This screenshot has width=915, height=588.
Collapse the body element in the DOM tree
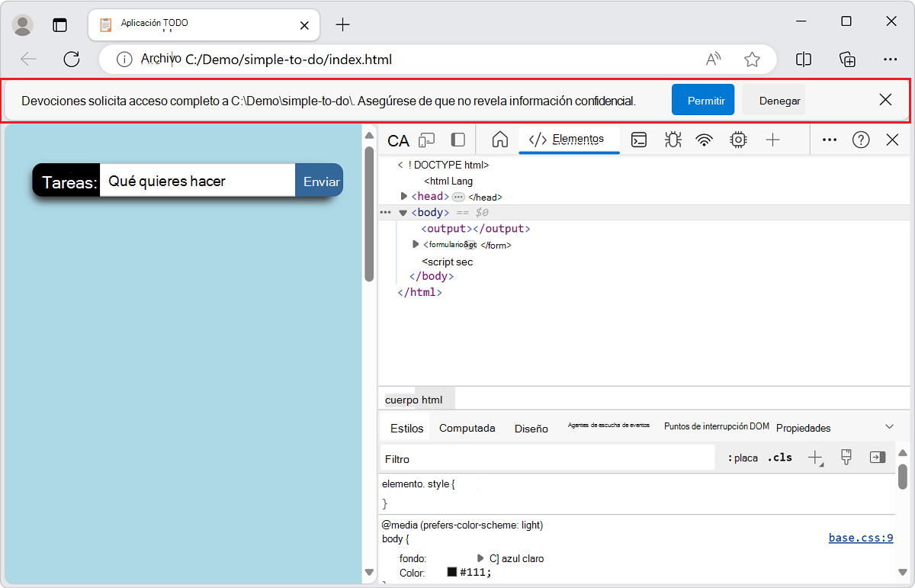[403, 212]
